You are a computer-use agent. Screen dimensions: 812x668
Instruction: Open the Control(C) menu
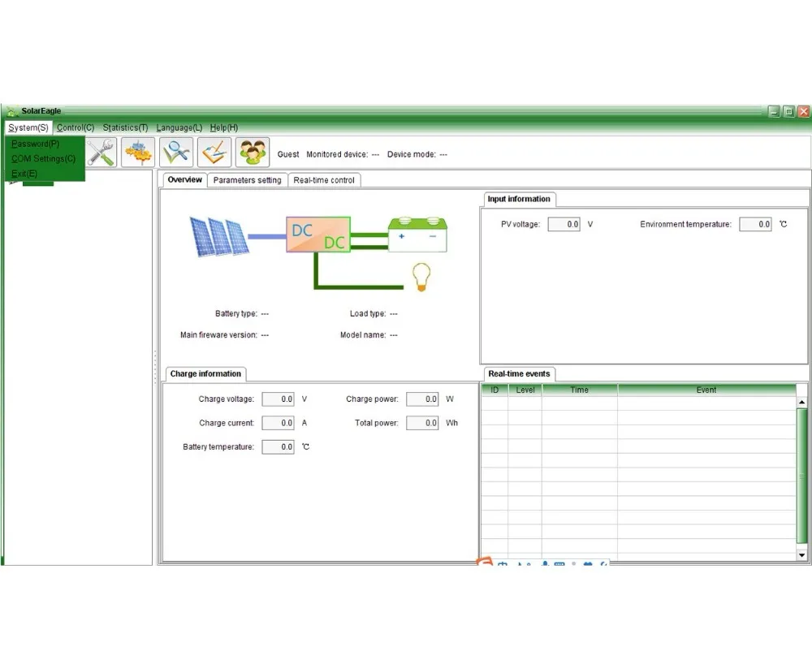click(x=76, y=127)
